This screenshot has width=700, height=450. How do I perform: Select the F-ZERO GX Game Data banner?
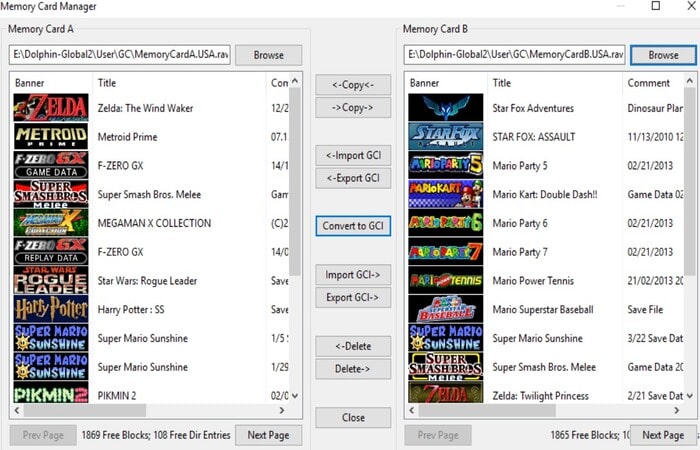(51, 165)
